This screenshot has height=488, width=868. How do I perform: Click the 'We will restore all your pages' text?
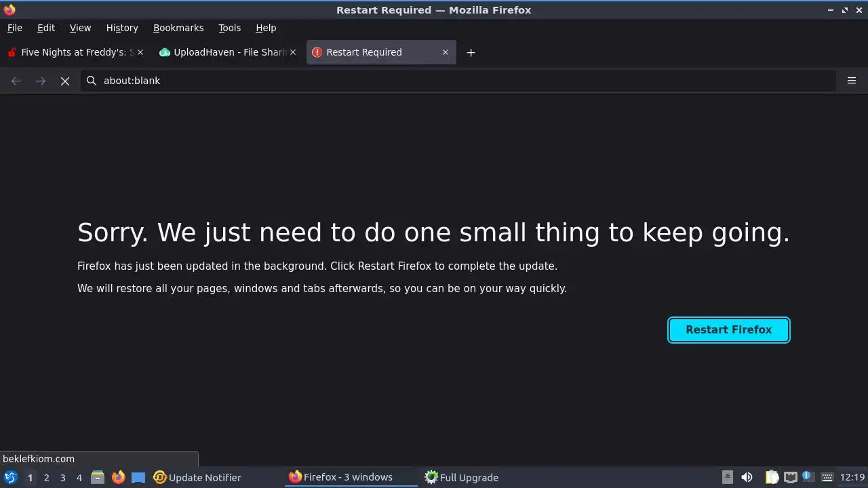pyautogui.click(x=322, y=288)
